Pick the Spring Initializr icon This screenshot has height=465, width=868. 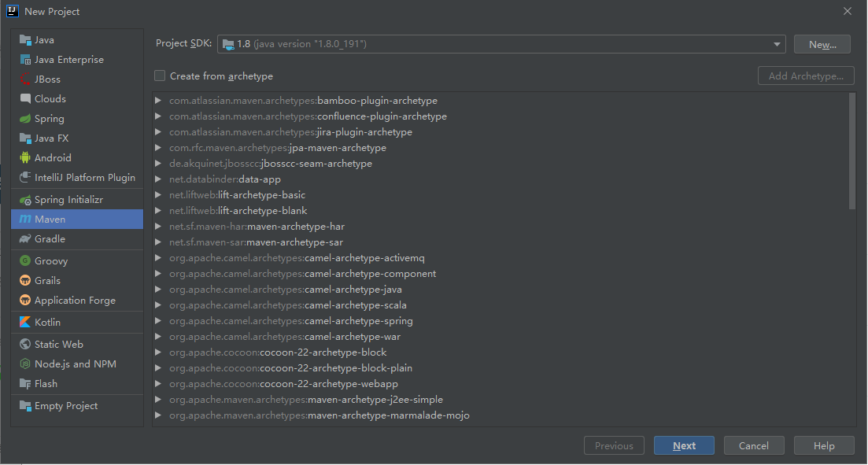(x=25, y=199)
